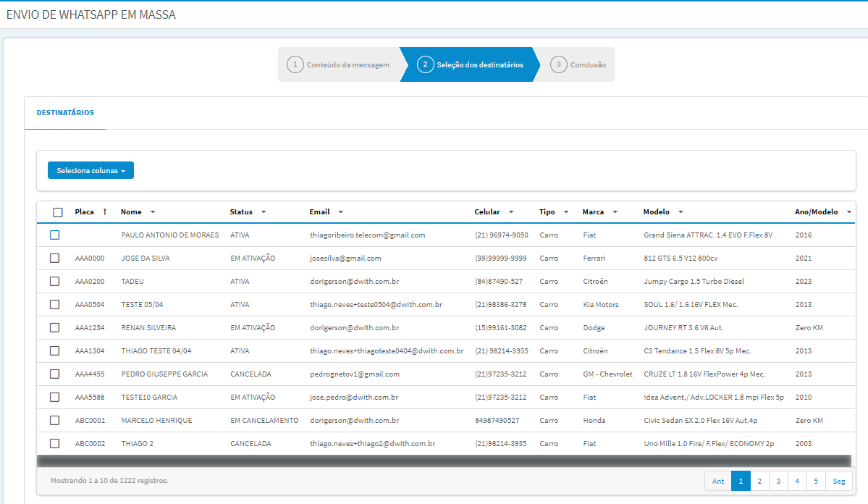Open the Marca column filter arrow
Viewport: 868px width, 504px height.
tap(615, 212)
